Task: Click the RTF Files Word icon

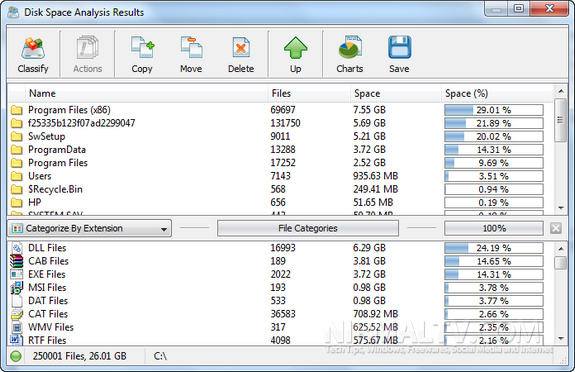Action: pyautogui.click(x=16, y=339)
